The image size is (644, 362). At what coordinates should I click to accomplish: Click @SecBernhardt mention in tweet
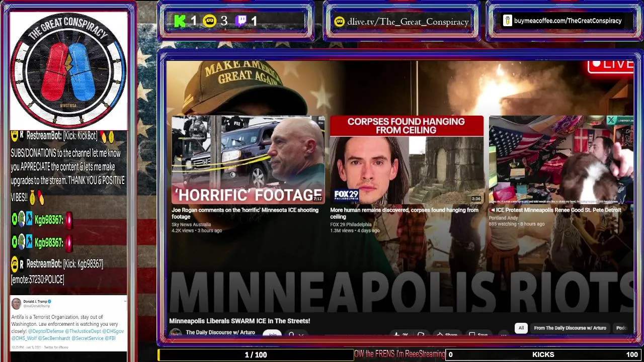(53, 338)
